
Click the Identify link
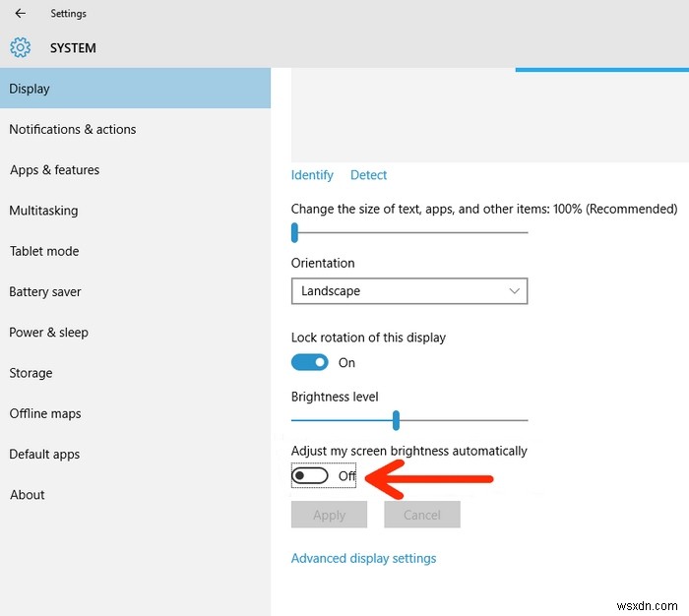312,175
